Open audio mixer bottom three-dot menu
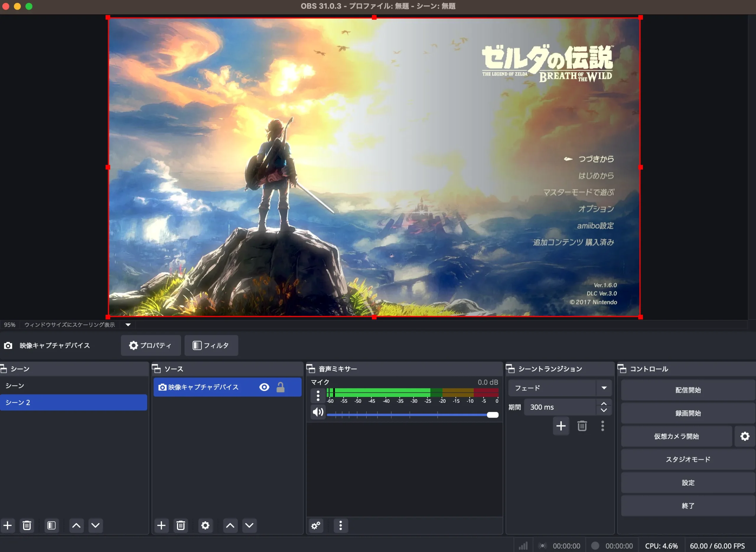Image resolution: width=756 pixels, height=552 pixels. point(341,525)
